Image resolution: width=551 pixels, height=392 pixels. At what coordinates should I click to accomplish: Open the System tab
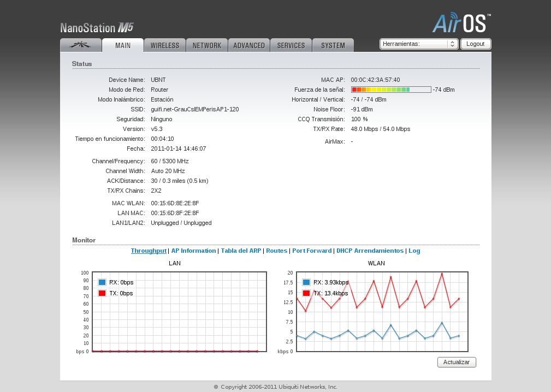[x=333, y=45]
